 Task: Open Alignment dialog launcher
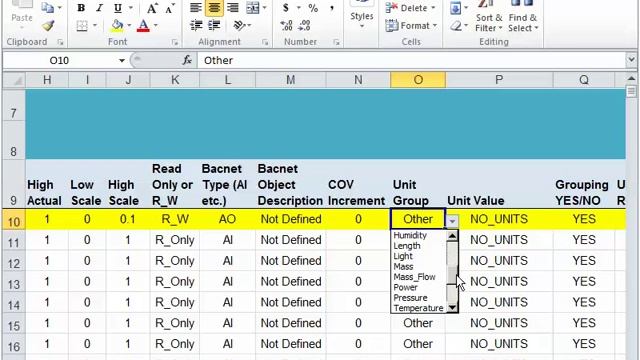point(265,42)
